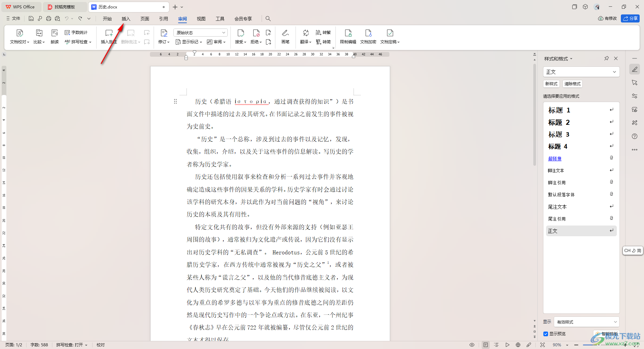
Task: Convert text with 转繁 button
Action: 323,33
